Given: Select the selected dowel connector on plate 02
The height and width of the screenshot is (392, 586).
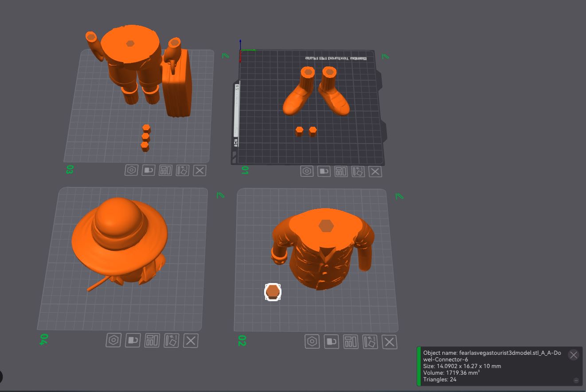Looking at the screenshot, I should (x=273, y=292).
